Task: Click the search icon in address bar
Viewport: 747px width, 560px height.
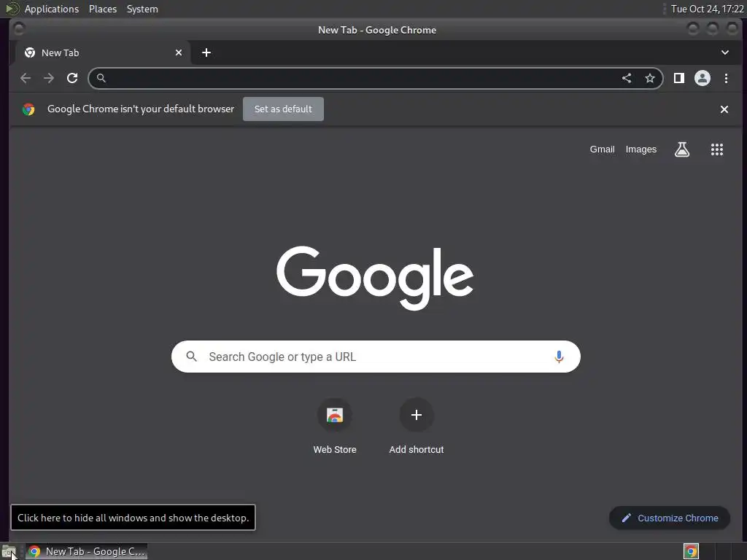Action: click(x=101, y=78)
